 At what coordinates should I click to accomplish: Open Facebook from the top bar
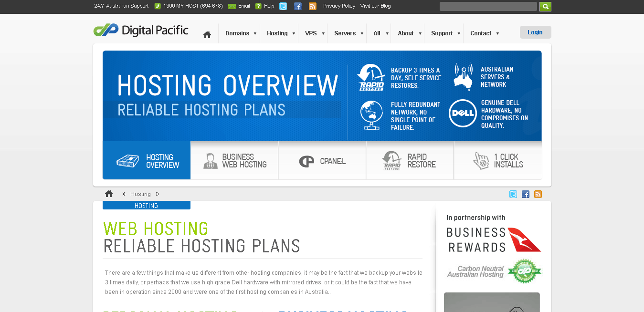coord(298,6)
